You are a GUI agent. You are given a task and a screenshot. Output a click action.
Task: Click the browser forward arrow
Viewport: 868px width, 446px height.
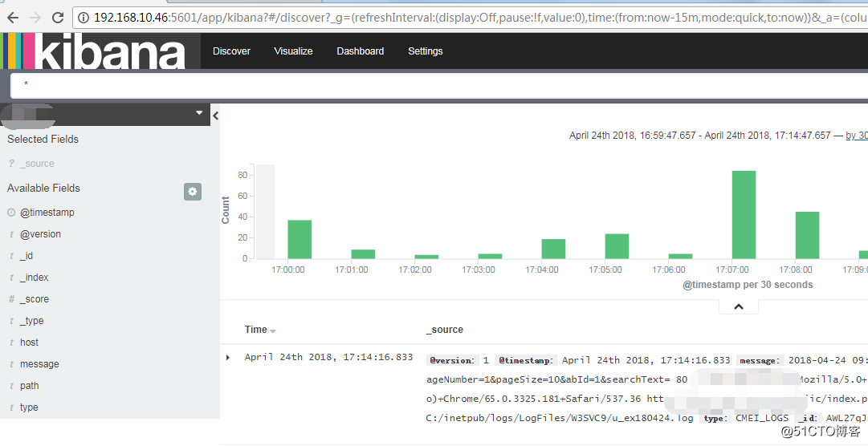pos(35,18)
